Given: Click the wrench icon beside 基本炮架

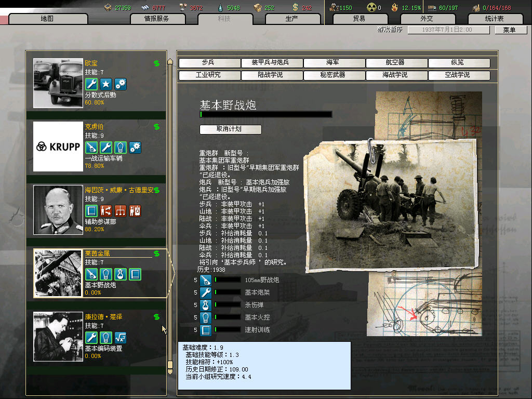Looking at the screenshot, I should (x=205, y=292).
